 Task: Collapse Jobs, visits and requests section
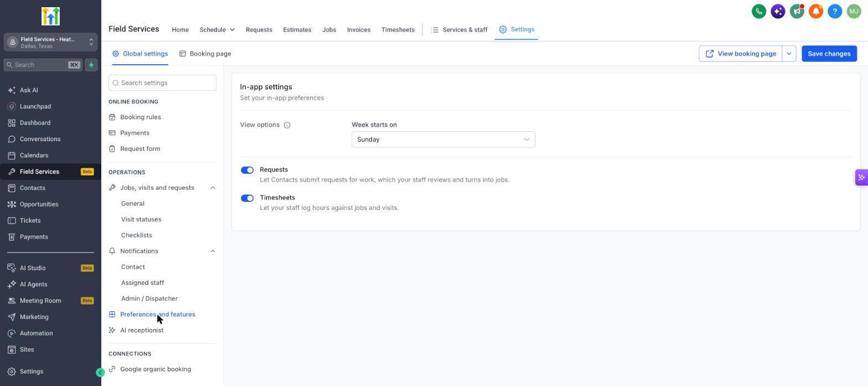click(213, 188)
